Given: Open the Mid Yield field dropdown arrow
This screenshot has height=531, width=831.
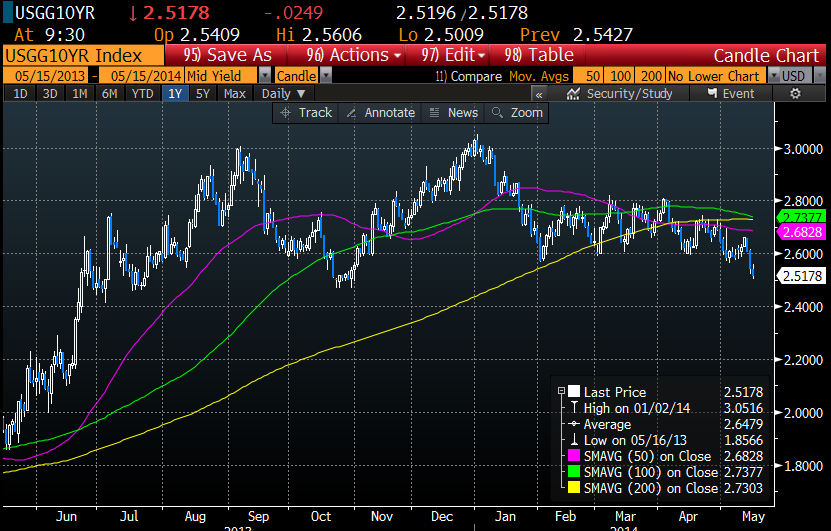Looking at the screenshot, I should pyautogui.click(x=264, y=76).
